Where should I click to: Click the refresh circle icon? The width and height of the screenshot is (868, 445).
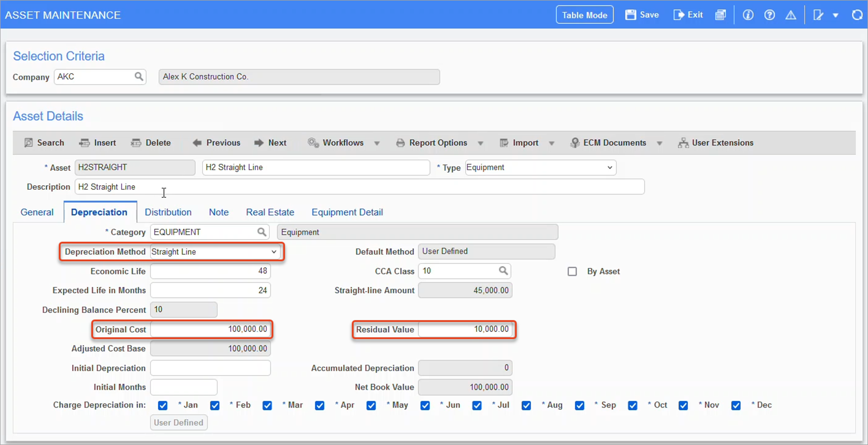857,15
